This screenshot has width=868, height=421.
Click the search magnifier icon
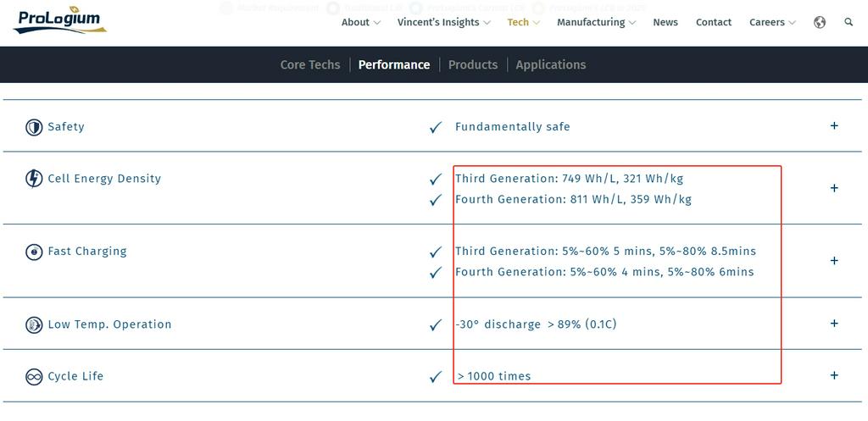(849, 23)
